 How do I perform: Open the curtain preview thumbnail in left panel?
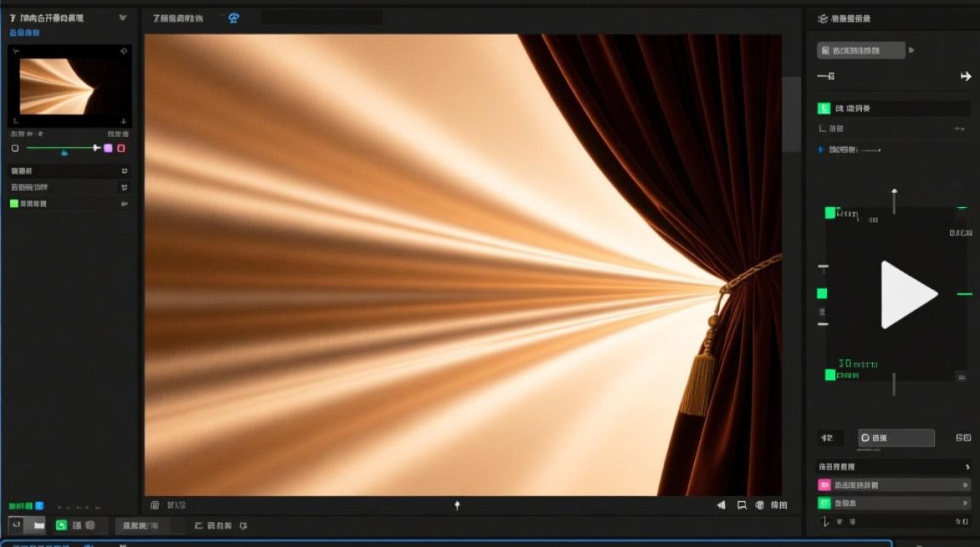[x=57, y=86]
